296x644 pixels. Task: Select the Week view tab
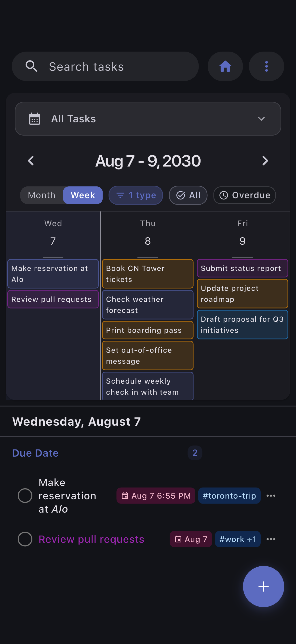click(83, 195)
